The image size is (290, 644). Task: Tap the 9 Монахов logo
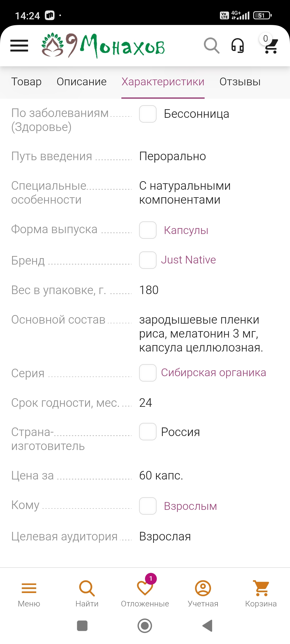tap(103, 46)
